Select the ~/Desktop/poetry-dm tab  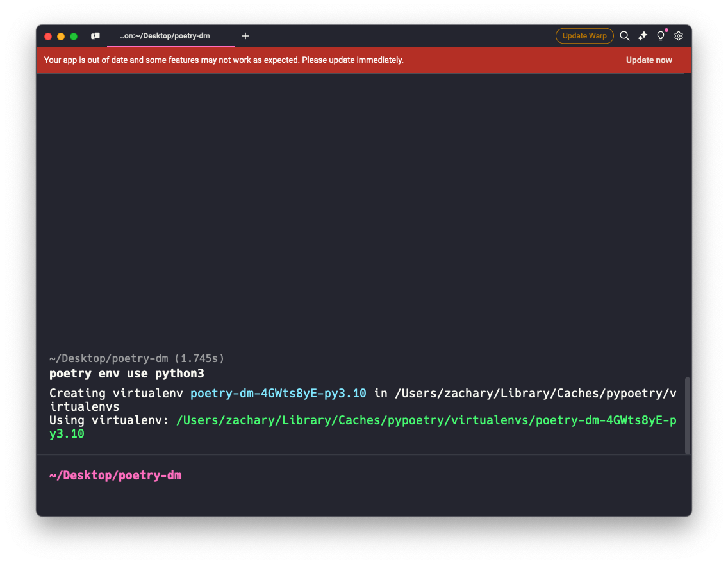[x=171, y=36]
